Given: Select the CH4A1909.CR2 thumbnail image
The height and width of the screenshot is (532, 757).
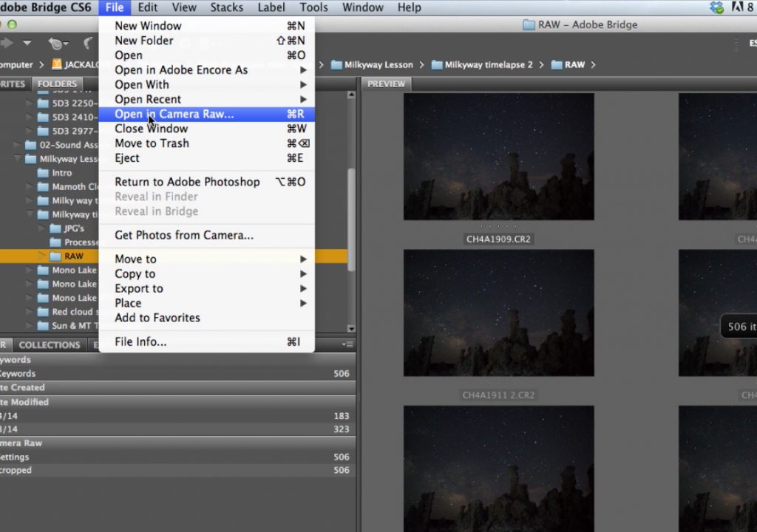Looking at the screenshot, I should tap(499, 157).
